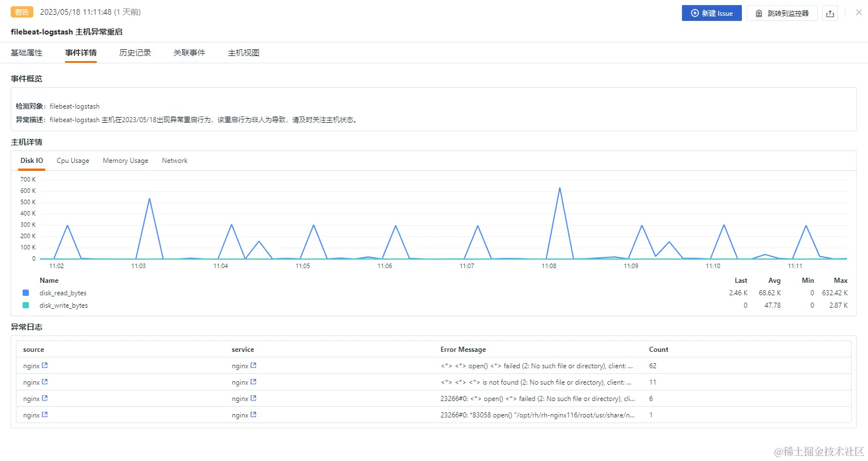Click the 632.42 K max value
The width and height of the screenshot is (868, 461).
pyautogui.click(x=835, y=293)
